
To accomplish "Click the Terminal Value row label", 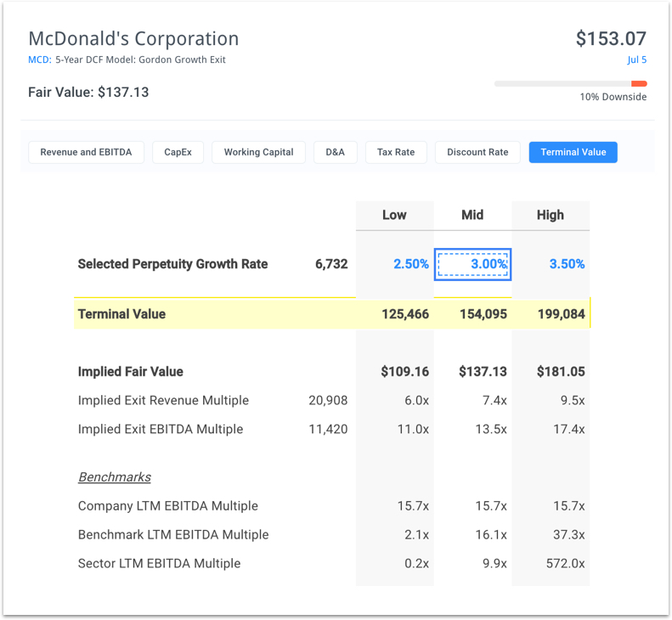I will tap(121, 314).
